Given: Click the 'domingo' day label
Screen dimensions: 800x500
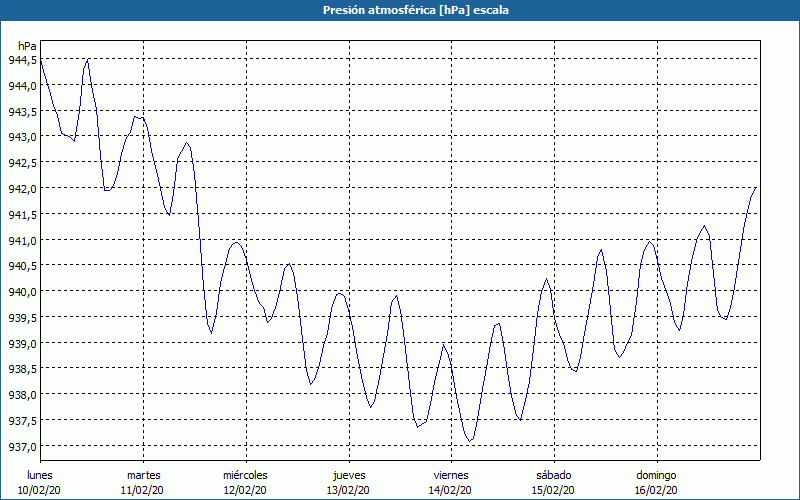Looking at the screenshot, I should (656, 475).
